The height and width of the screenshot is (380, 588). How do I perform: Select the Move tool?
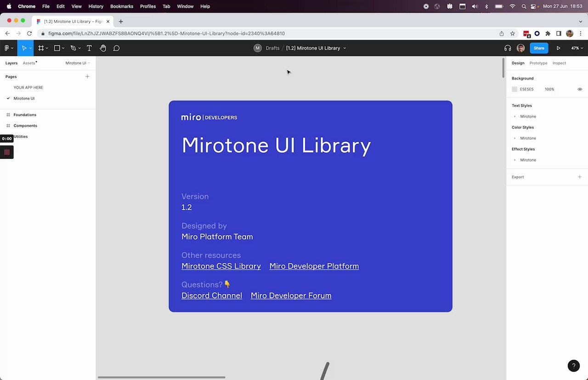click(x=24, y=48)
